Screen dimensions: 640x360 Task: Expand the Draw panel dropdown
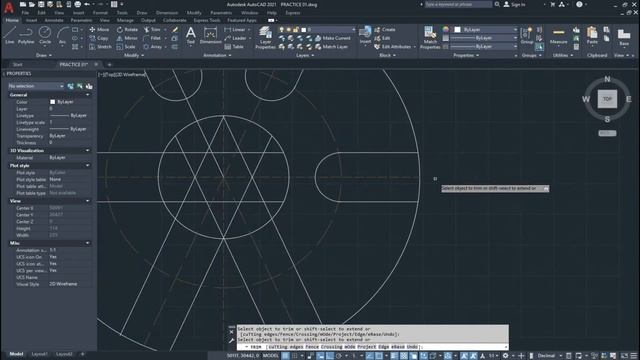pyautogui.click(x=44, y=55)
